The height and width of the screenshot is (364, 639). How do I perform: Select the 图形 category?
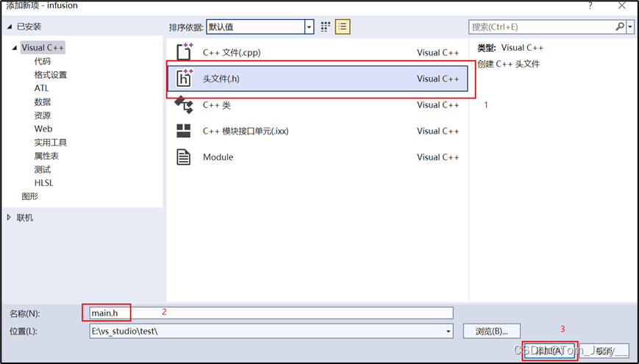(29, 196)
